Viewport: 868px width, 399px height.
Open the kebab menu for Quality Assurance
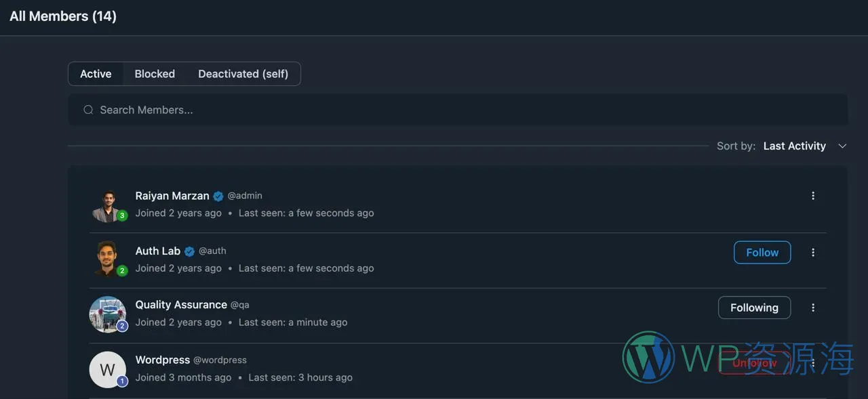point(813,308)
